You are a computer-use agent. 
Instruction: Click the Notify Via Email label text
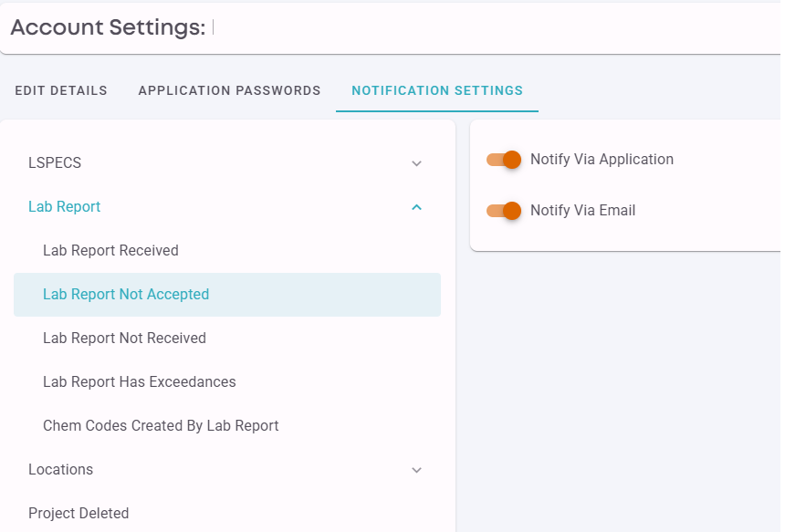pyautogui.click(x=582, y=210)
